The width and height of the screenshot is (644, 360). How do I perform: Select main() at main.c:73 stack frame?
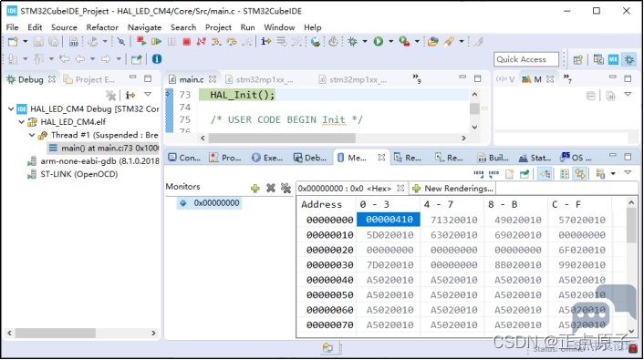click(103, 148)
